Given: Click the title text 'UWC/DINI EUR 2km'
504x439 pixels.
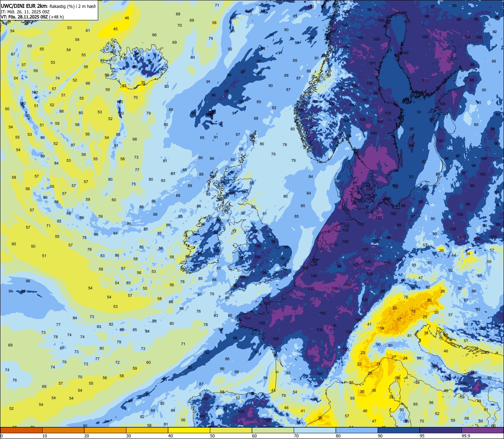Looking at the screenshot, I should coord(24,6).
